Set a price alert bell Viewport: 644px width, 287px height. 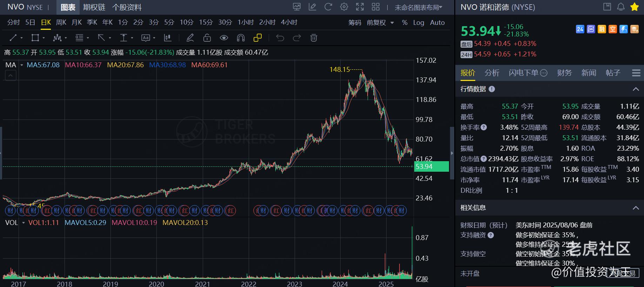(x=620, y=7)
